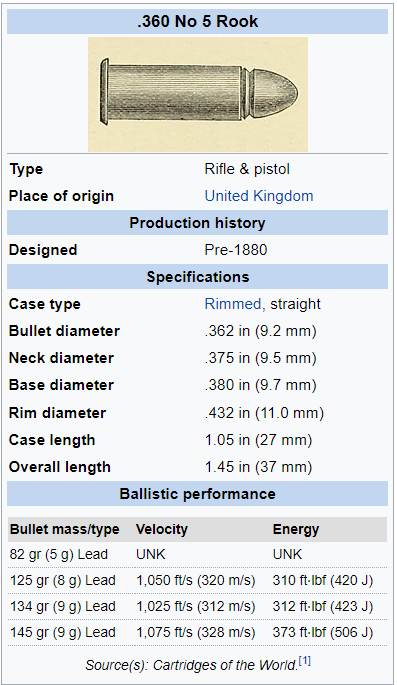Click the reference [1] footnote link
Screen dimensions: 397x685
(305, 661)
